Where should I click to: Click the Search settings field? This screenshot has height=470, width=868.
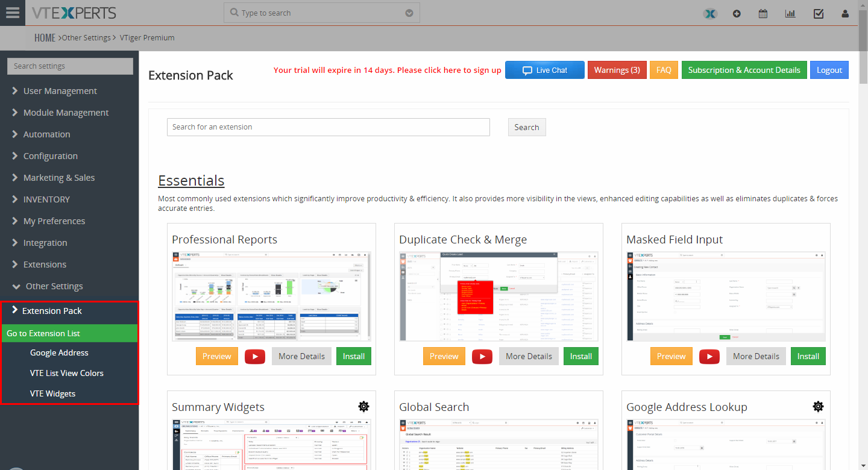pyautogui.click(x=70, y=66)
